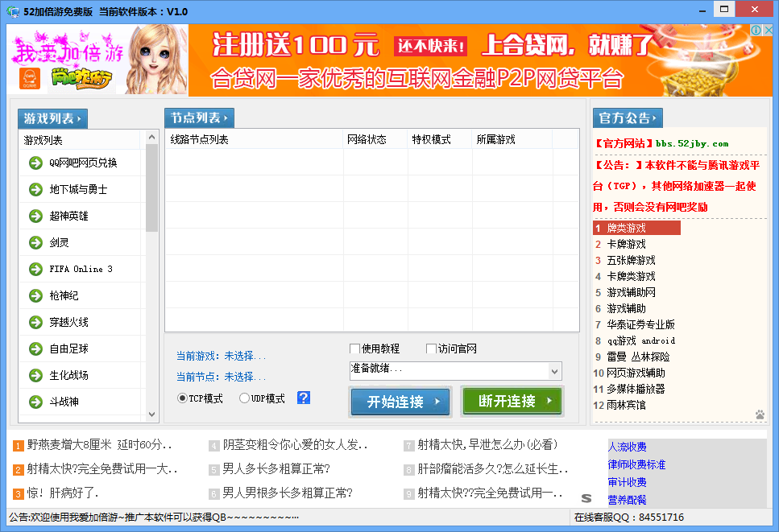Image resolution: width=779 pixels, height=532 pixels.
Task: Click the green arrow icon beside FIFA Online 3
Action: [x=35, y=269]
